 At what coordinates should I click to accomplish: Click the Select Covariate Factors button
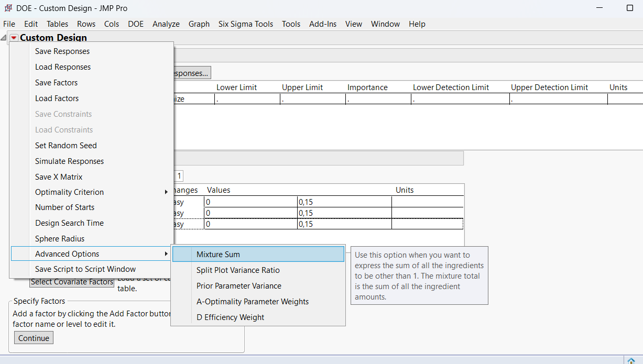point(72,282)
